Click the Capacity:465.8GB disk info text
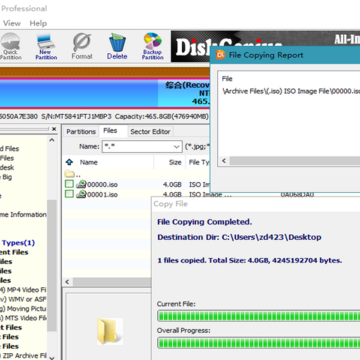The width and height of the screenshot is (360, 360). point(162,117)
